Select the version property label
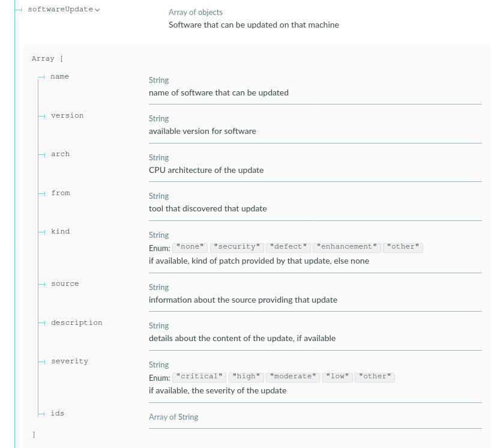 (67, 115)
